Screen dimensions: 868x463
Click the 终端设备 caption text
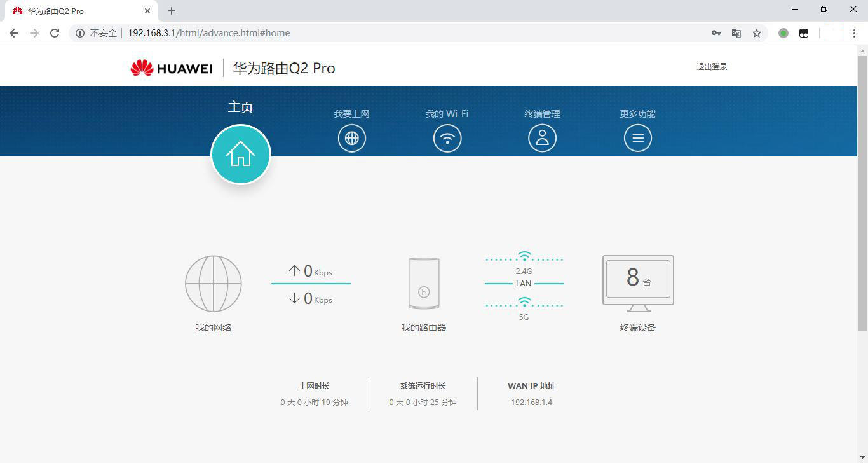pos(638,328)
